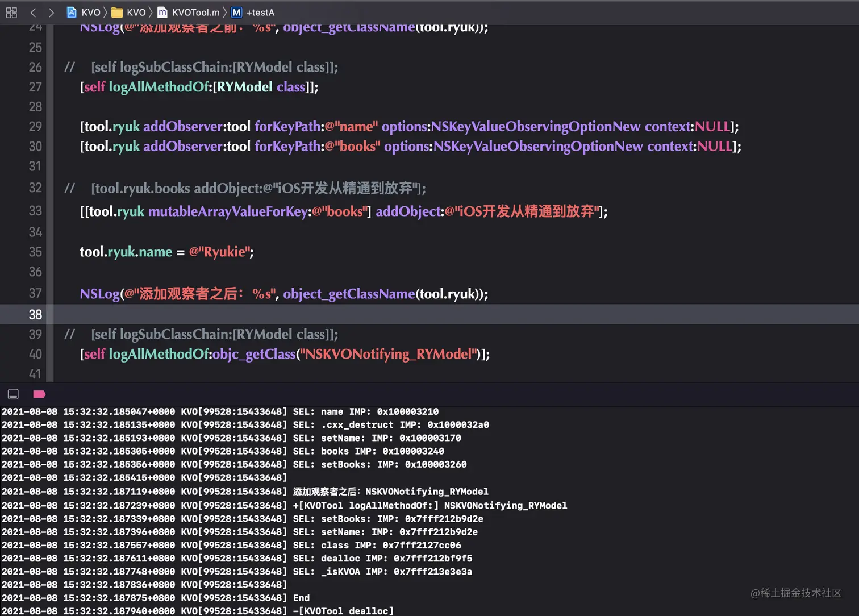Click line number 27 in the gutter
This screenshot has width=859, height=616.
point(35,87)
